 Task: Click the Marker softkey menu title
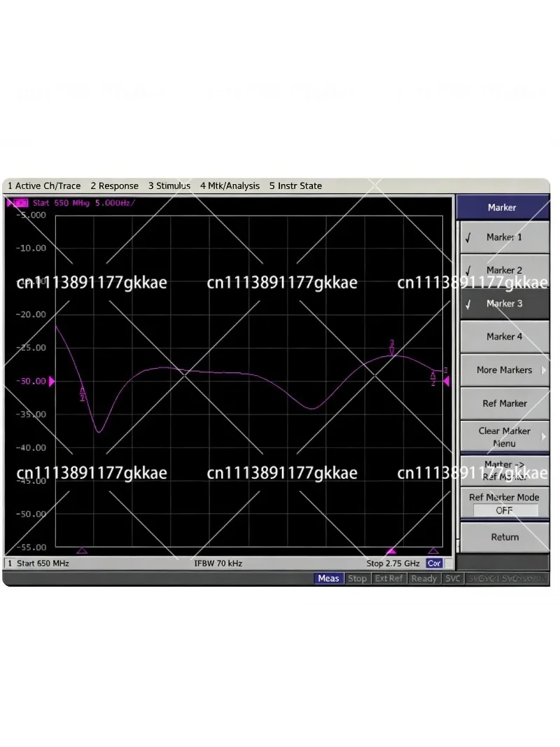coord(502,208)
